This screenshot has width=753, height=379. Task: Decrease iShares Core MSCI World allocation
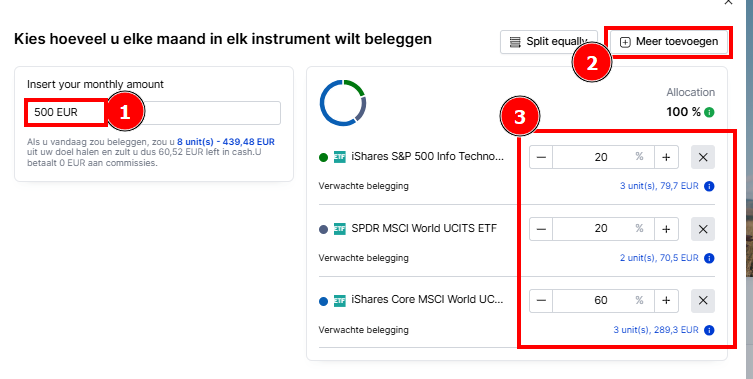(x=541, y=301)
